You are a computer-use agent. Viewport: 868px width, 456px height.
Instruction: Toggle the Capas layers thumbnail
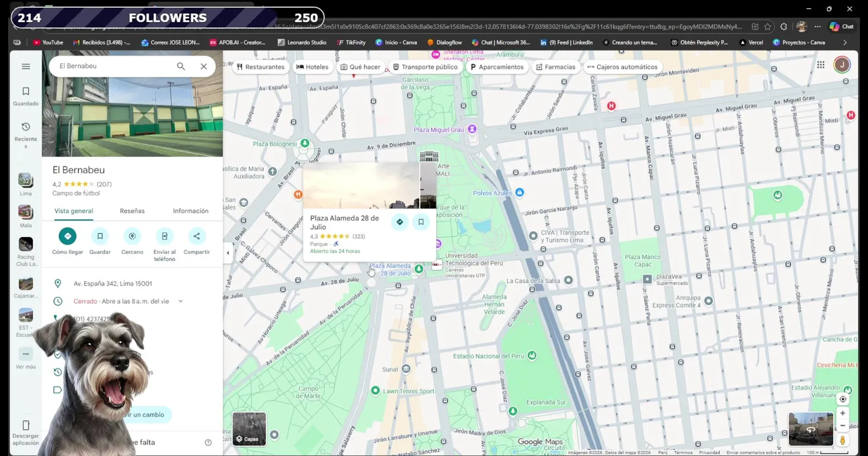(x=249, y=429)
